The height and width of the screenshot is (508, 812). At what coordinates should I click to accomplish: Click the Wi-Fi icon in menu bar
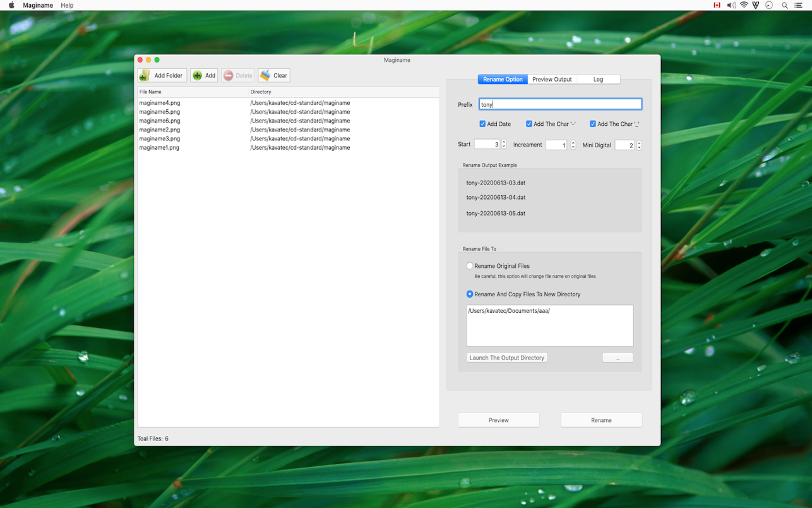pyautogui.click(x=744, y=5)
